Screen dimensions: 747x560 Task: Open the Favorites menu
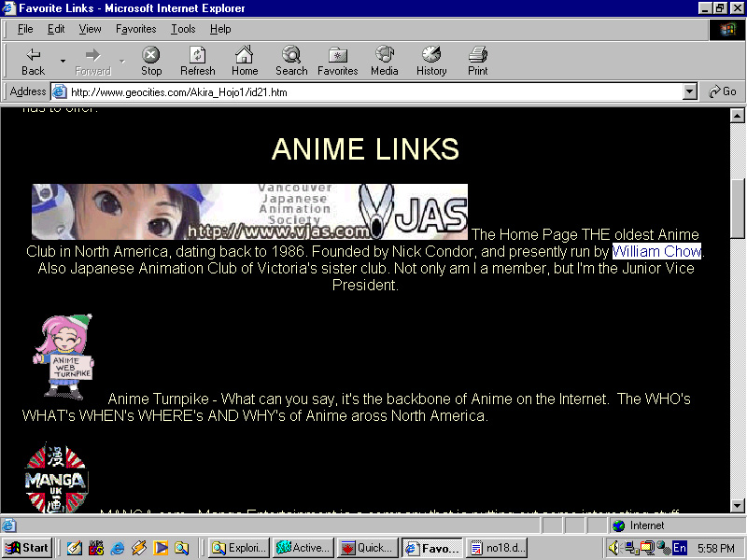135,29
